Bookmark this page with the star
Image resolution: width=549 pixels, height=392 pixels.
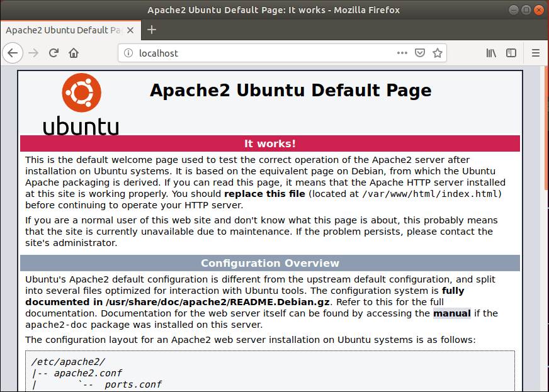coord(438,53)
